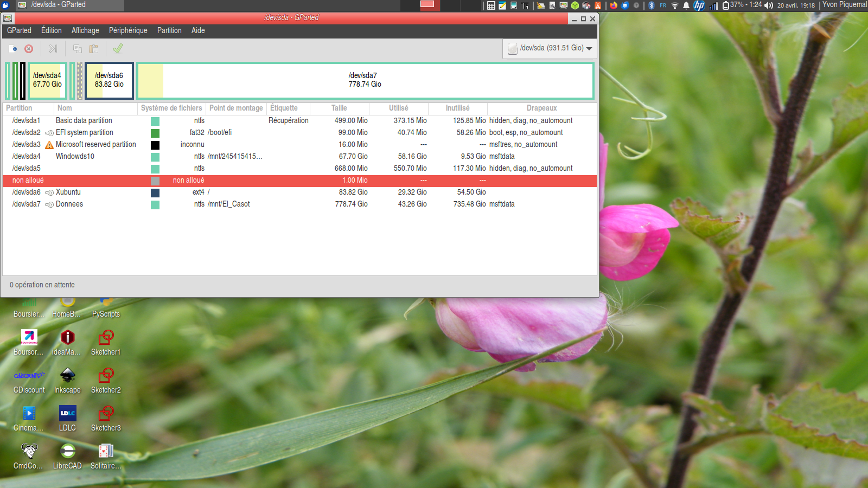Select the /dev/sda6 block in the disk map
The height and width of the screenshot is (488, 868).
109,80
